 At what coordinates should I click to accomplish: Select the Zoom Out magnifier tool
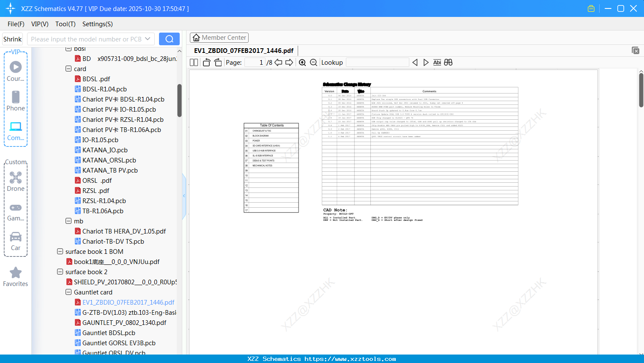tap(313, 62)
